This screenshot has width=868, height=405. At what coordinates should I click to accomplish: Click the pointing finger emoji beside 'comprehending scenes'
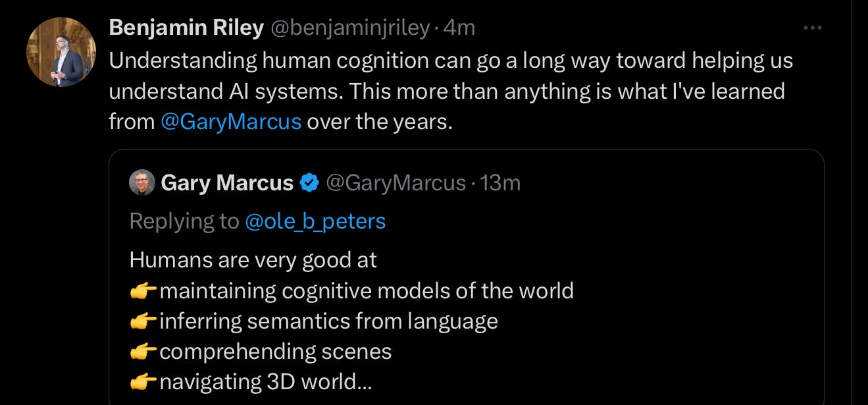point(142,351)
